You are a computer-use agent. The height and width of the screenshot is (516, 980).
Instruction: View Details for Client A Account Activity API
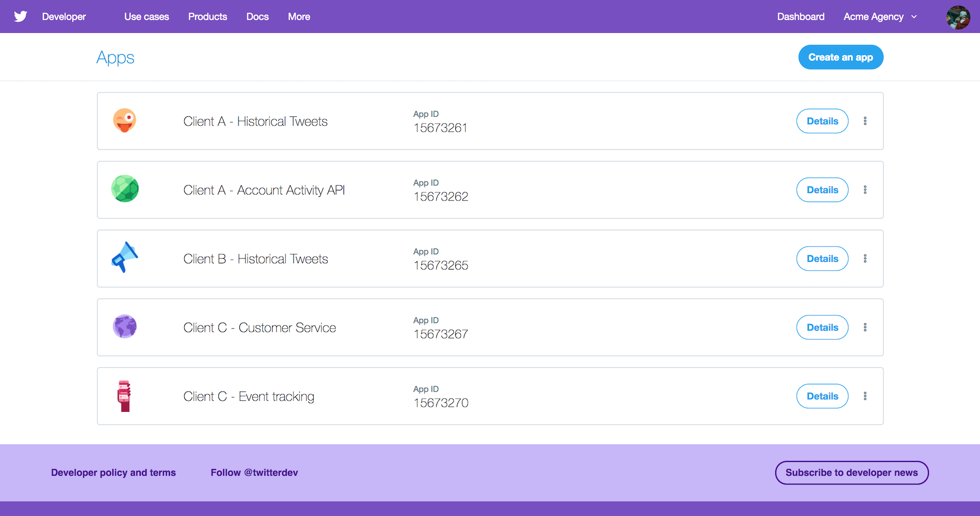click(822, 190)
